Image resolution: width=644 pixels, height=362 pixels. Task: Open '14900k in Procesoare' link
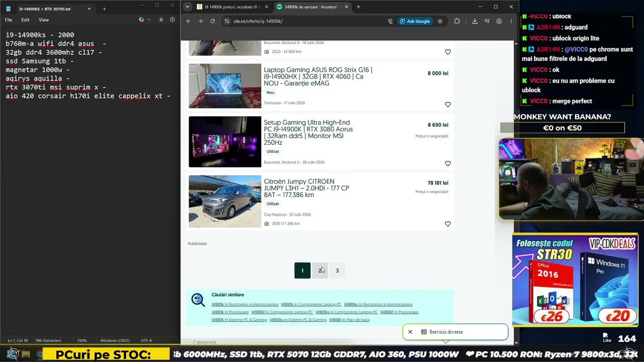(230, 312)
